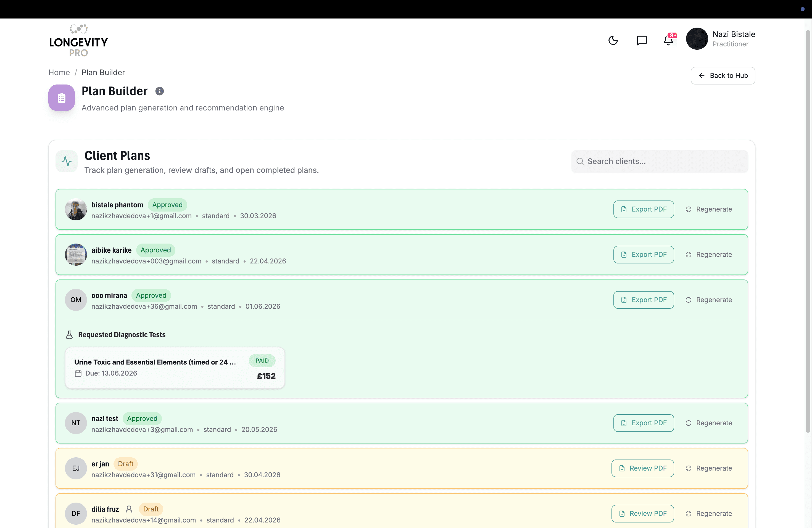The width and height of the screenshot is (812, 528).
Task: Click email nazikzhavdedova+1@gmail.com
Action: [142, 216]
